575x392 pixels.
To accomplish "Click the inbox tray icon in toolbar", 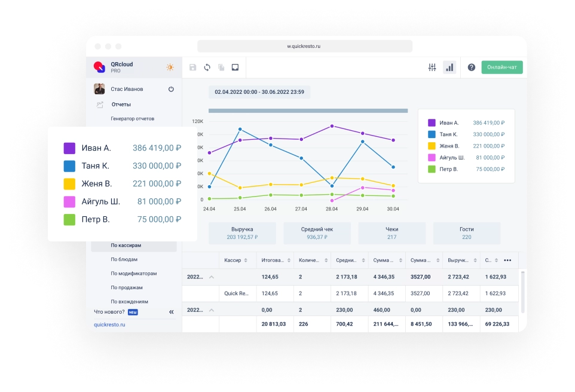I will coord(235,68).
